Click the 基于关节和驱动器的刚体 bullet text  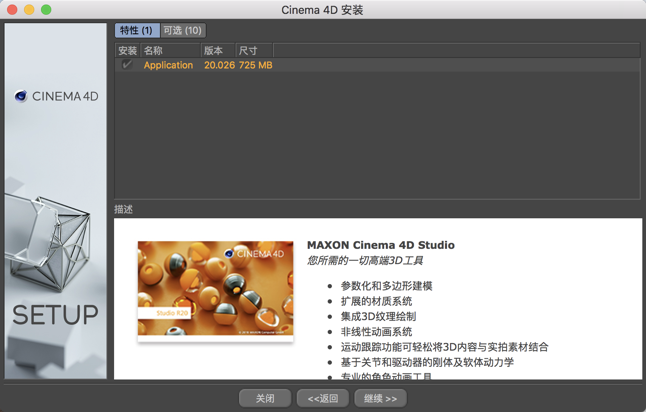pyautogui.click(x=427, y=362)
